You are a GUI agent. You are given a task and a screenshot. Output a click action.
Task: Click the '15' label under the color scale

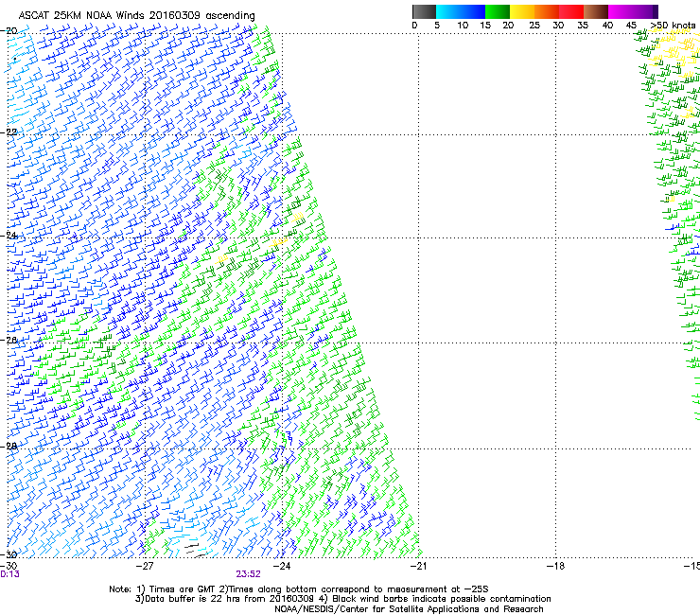[x=485, y=26]
